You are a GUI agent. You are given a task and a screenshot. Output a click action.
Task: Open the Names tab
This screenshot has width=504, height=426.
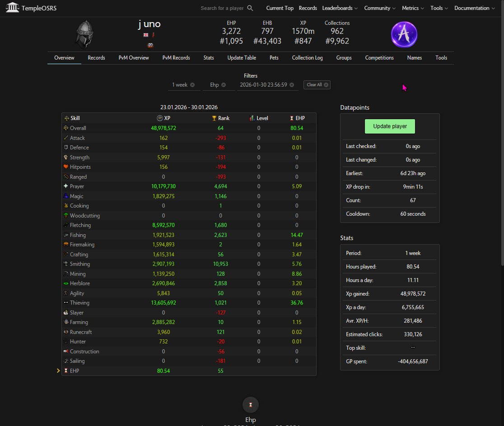click(414, 58)
